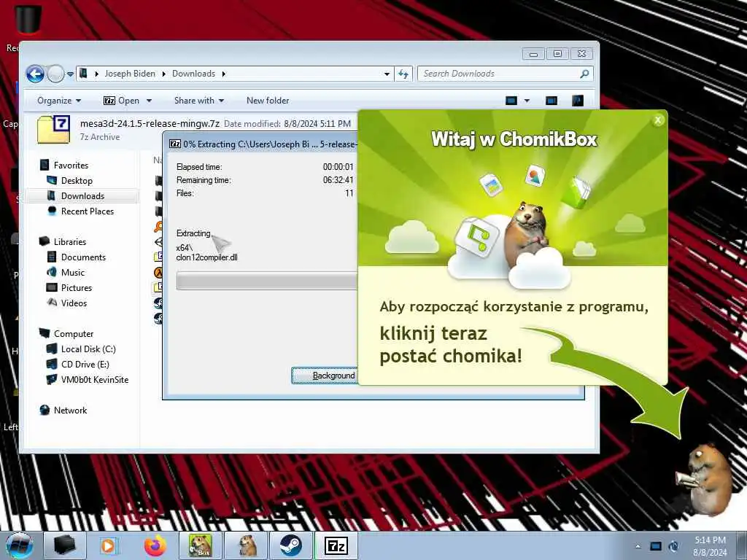Click the Search Downloads field
Screen dimensions: 747x560
click(x=505, y=74)
